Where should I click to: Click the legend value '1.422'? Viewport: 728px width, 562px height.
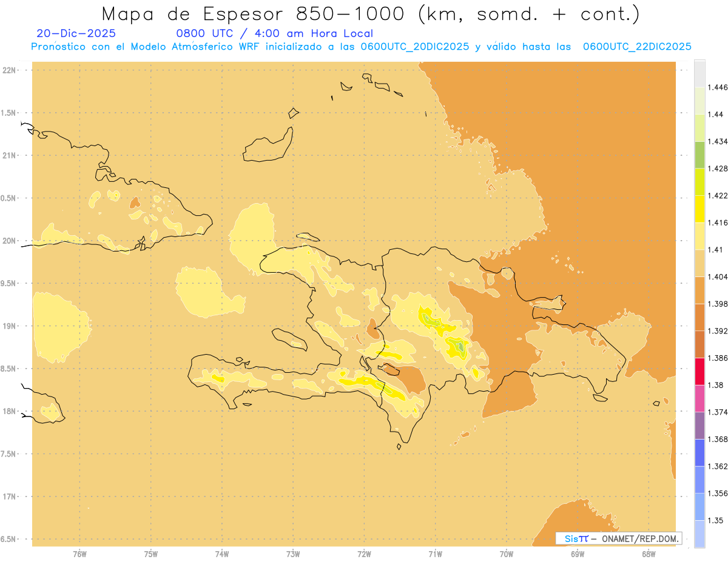pos(718,195)
